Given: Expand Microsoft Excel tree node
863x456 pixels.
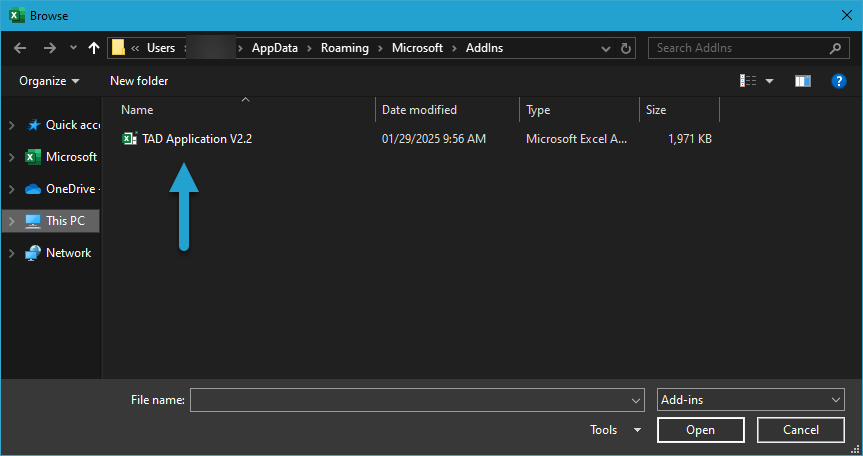Looking at the screenshot, I should coord(12,157).
